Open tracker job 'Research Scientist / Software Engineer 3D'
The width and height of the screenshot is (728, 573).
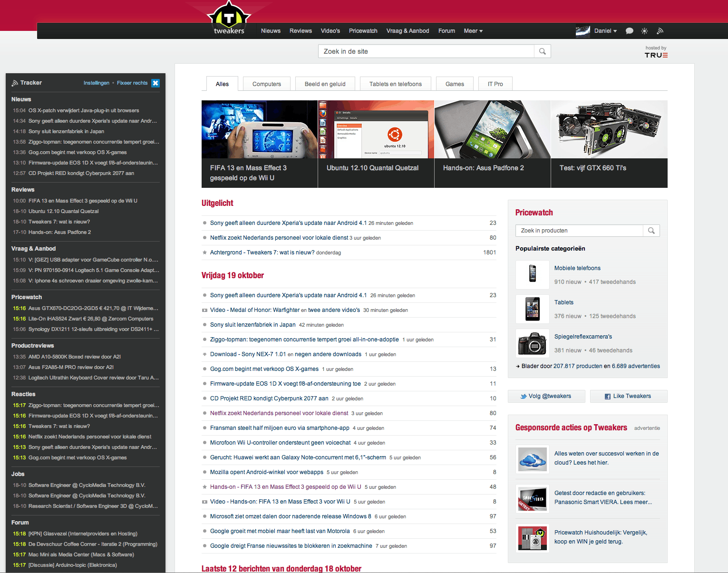(93, 506)
